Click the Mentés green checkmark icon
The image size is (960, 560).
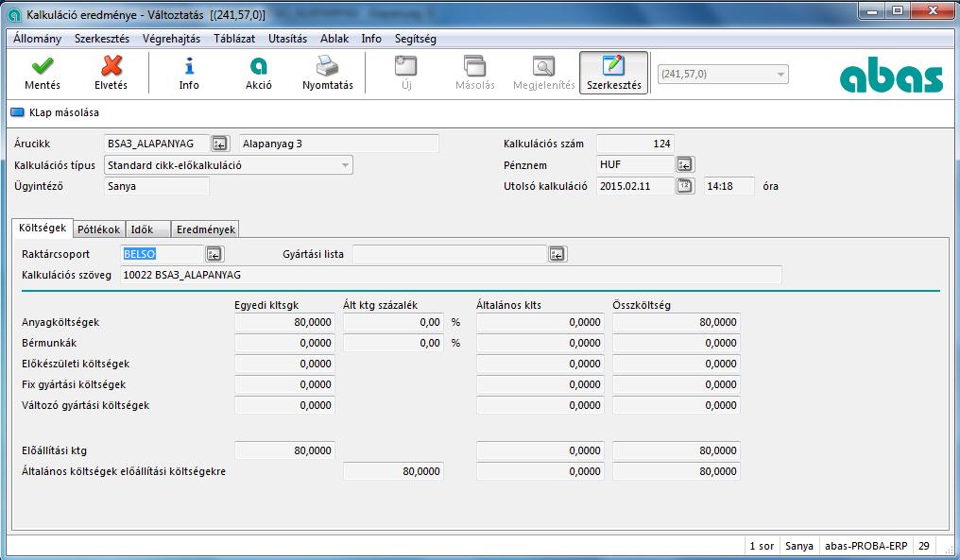coord(43,65)
